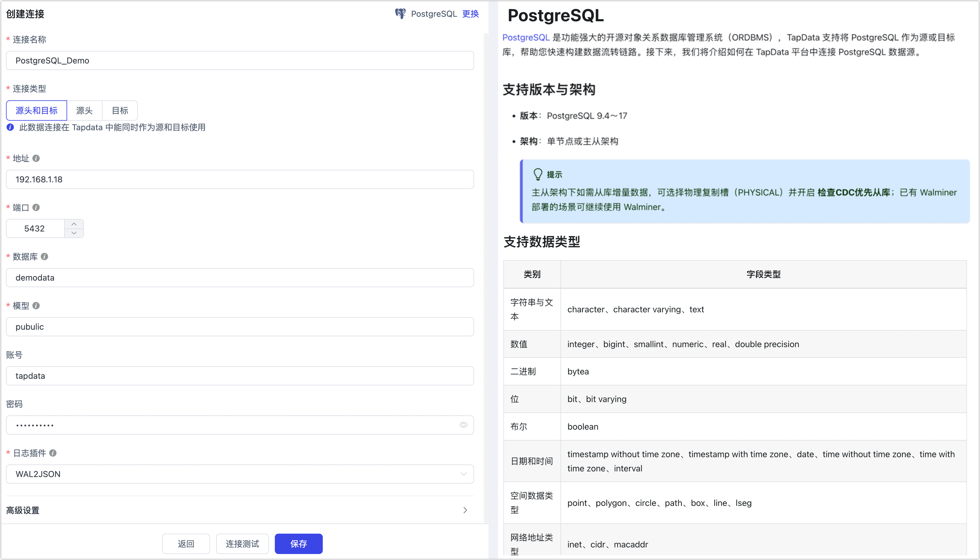Focus the password field
The image size is (980, 560).
[240, 425]
